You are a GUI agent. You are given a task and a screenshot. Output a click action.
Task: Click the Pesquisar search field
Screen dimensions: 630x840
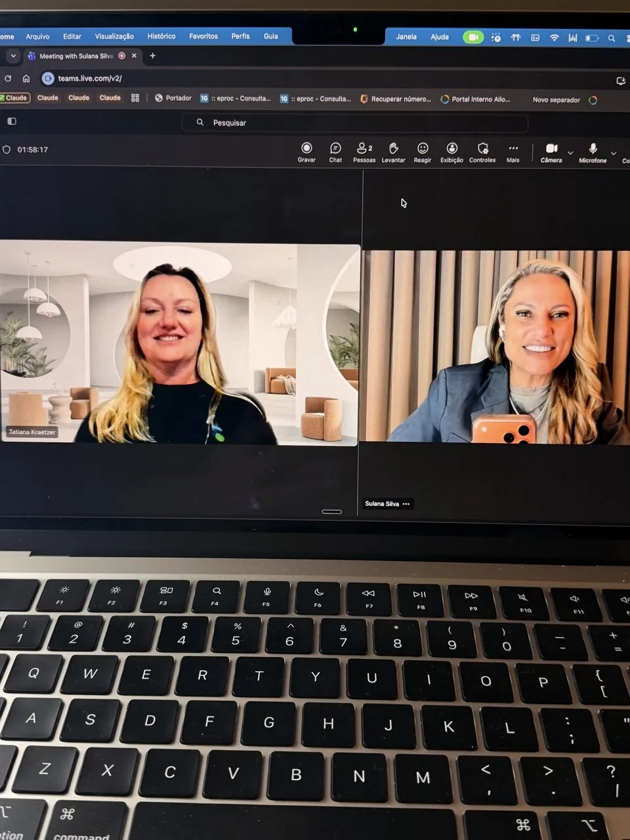pos(355,123)
